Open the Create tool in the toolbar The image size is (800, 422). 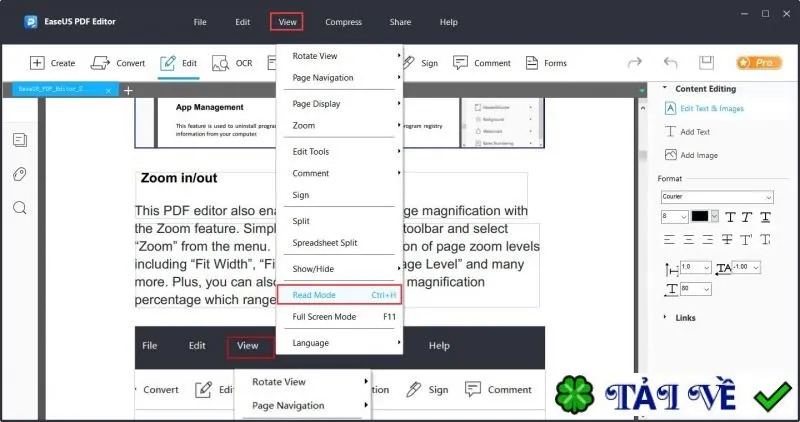click(x=52, y=63)
